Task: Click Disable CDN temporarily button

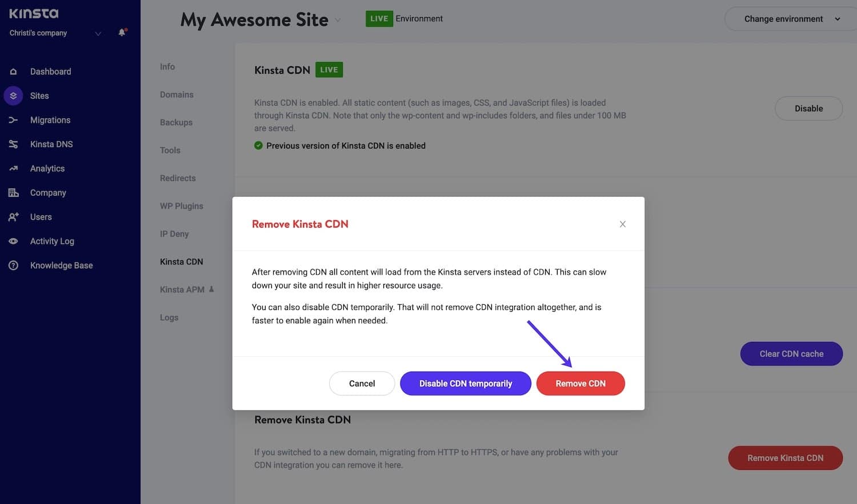Action: [x=466, y=384]
